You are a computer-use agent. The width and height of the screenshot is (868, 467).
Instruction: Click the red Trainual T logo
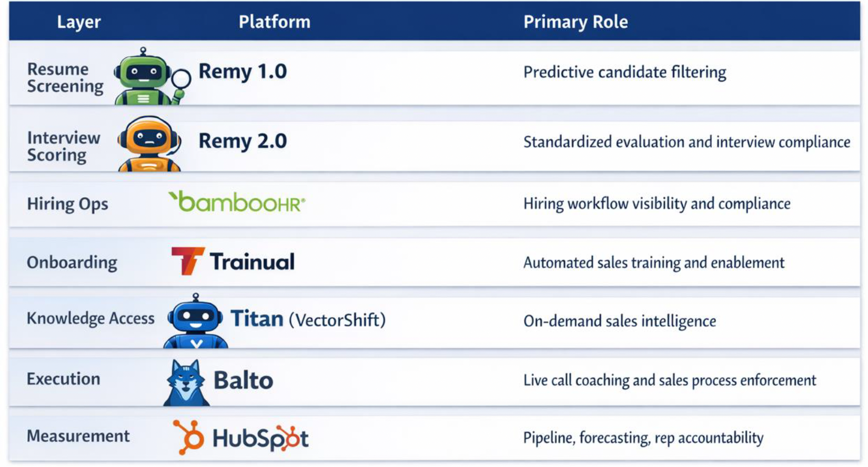(x=187, y=261)
